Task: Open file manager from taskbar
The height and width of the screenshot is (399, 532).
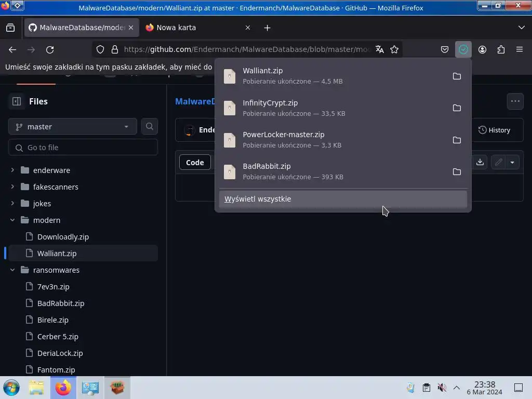Action: (x=36, y=388)
